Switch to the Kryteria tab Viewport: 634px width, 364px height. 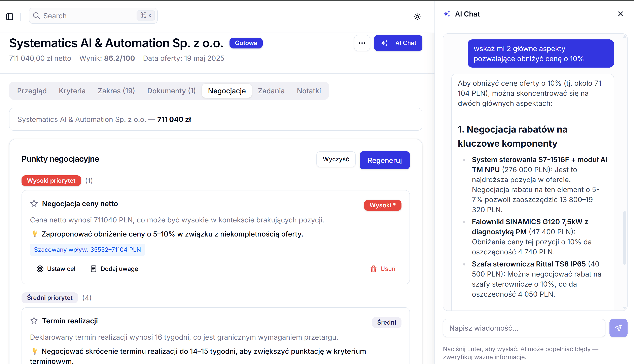(72, 91)
